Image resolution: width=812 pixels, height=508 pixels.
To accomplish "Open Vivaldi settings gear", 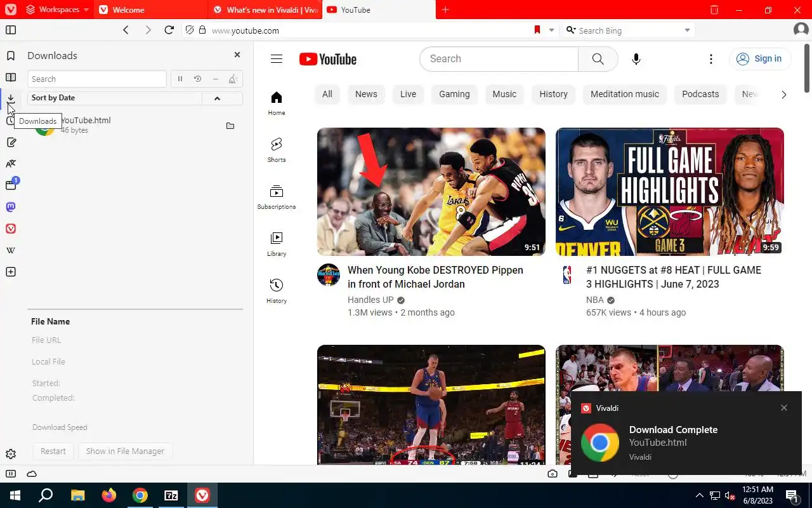I will pos(11,454).
